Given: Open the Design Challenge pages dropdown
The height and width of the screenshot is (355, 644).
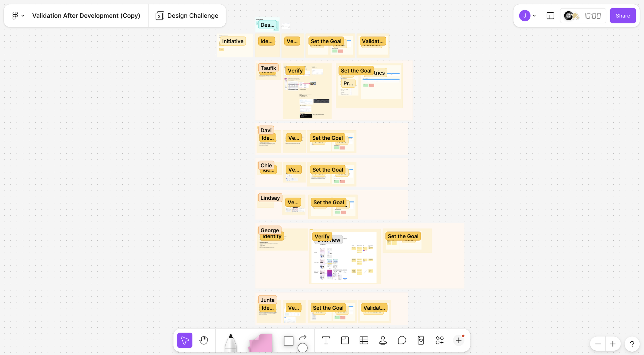Looking at the screenshot, I should (x=187, y=16).
